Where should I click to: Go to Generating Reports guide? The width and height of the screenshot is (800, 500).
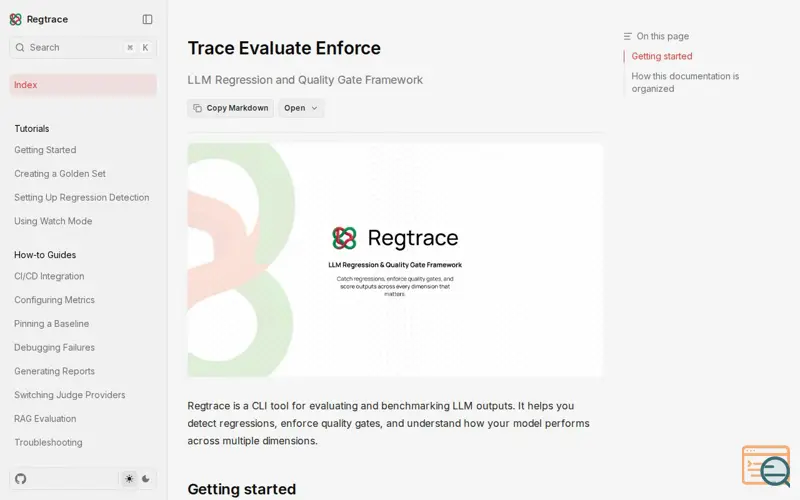(54, 371)
